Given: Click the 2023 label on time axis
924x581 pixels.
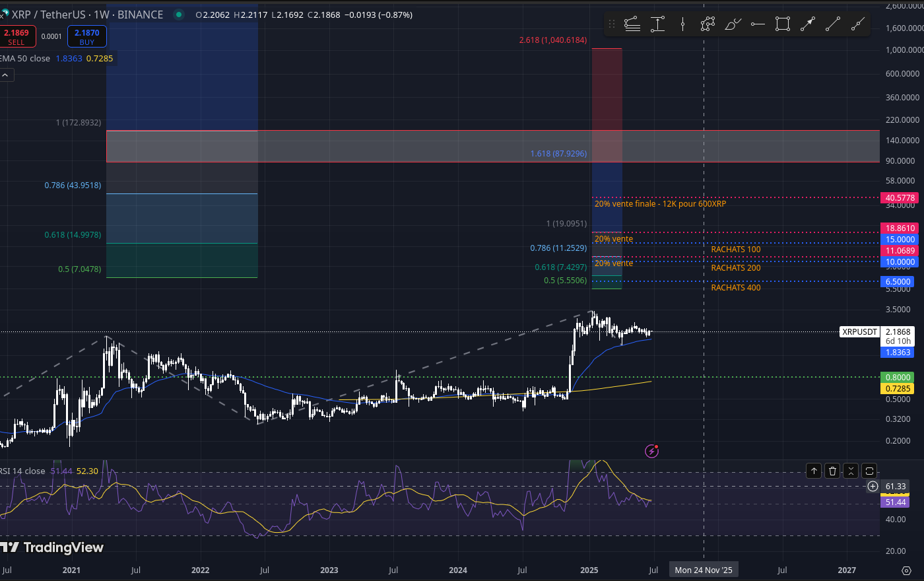Looking at the screenshot, I should point(329,570).
